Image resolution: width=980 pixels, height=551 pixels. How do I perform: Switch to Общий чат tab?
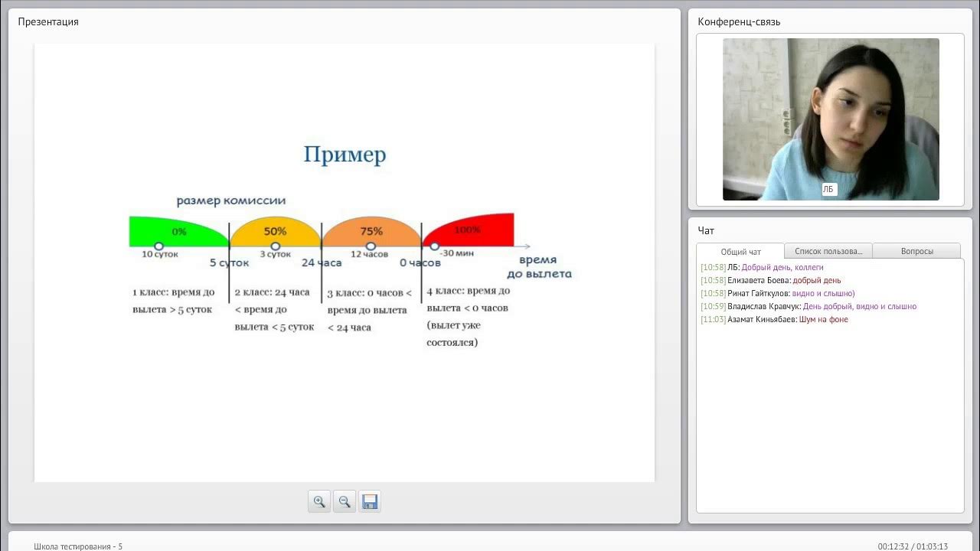coord(740,251)
